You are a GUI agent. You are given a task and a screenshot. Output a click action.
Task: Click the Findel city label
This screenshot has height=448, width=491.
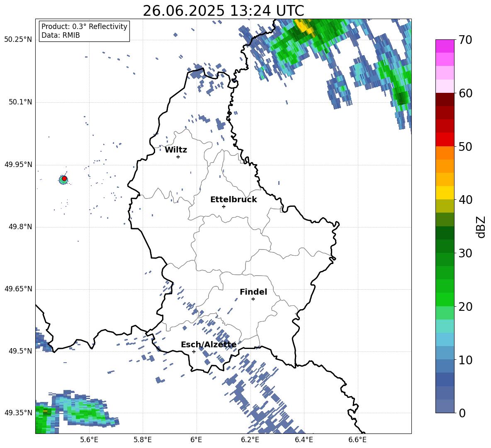point(253,292)
